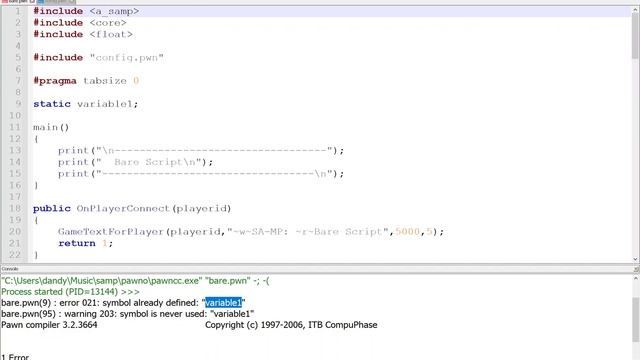Click the value "5000" on line 20
Image resolution: width=640 pixels, height=360 pixels.
[x=407, y=232]
